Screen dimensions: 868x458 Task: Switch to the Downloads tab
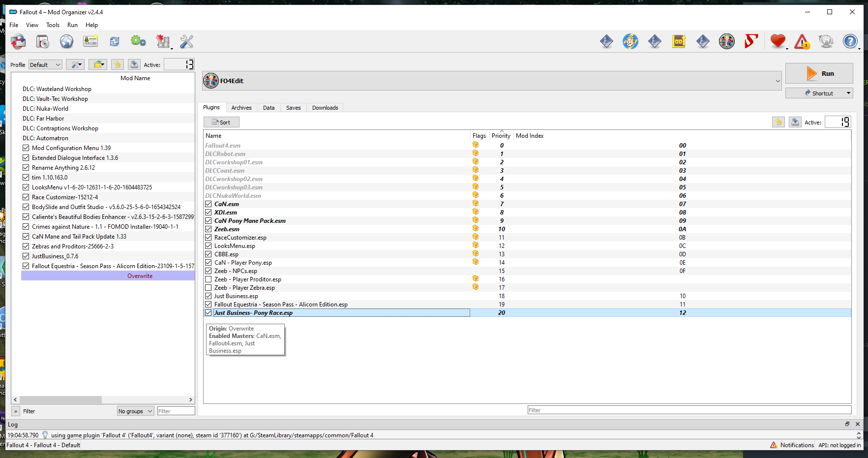click(x=325, y=108)
